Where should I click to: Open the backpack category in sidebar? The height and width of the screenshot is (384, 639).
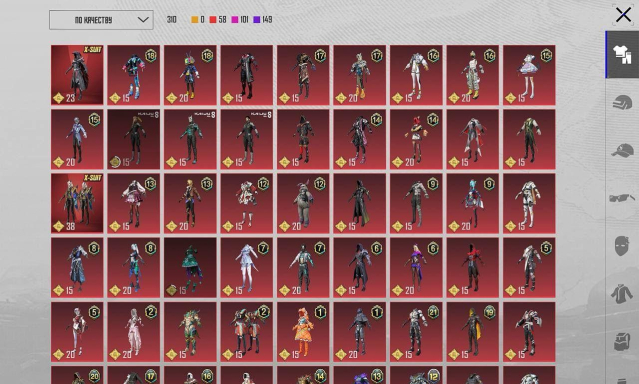622,342
